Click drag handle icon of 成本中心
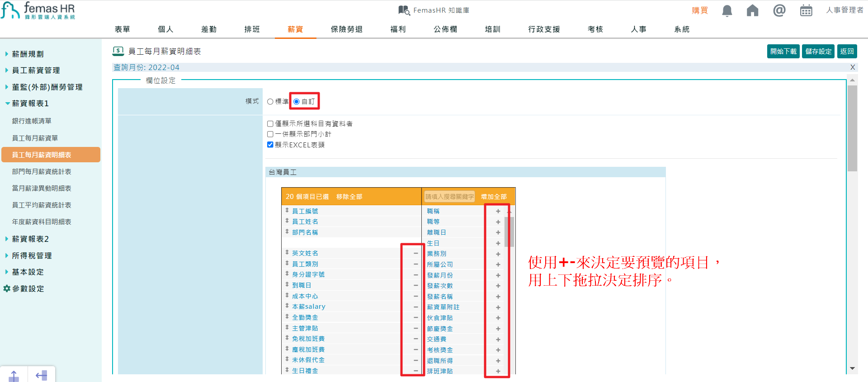The width and height of the screenshot is (868, 382). (287, 295)
